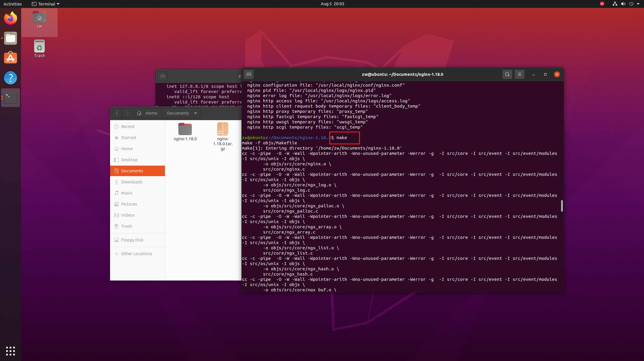Open a new terminal tab
644x361 pixels.
click(249, 74)
